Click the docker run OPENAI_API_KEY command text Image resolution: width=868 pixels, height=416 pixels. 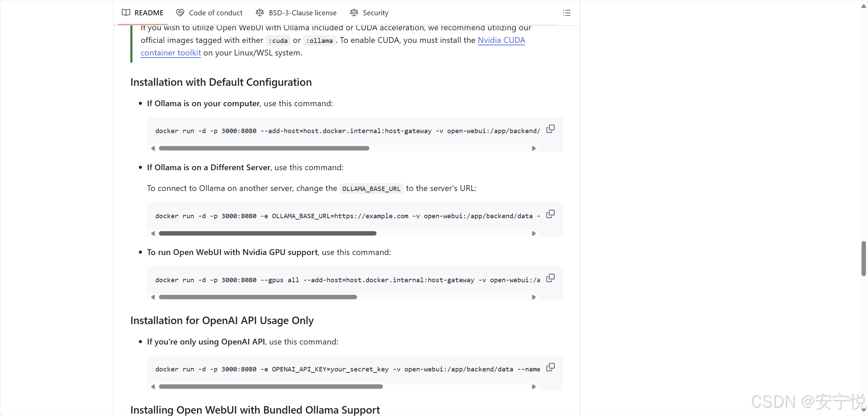click(348, 369)
